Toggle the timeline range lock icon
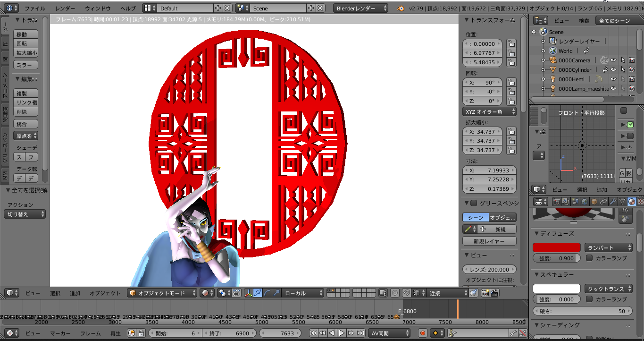644x341 pixels. tap(141, 333)
